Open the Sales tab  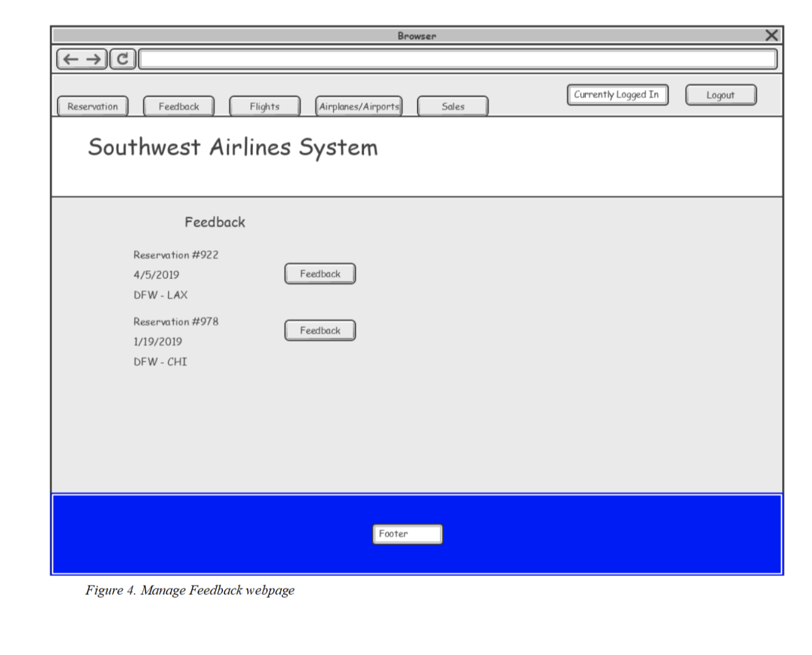[x=453, y=106]
